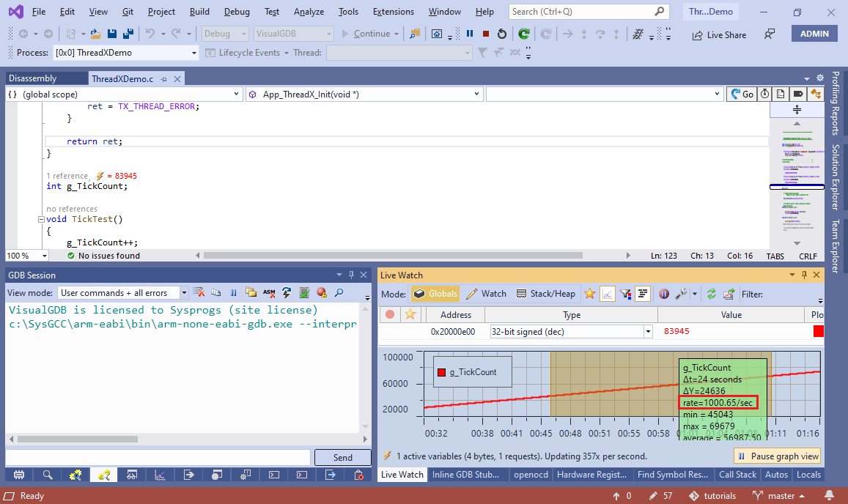Click the wrench settings icon in Live Watch
848x504 pixels.
tap(681, 294)
